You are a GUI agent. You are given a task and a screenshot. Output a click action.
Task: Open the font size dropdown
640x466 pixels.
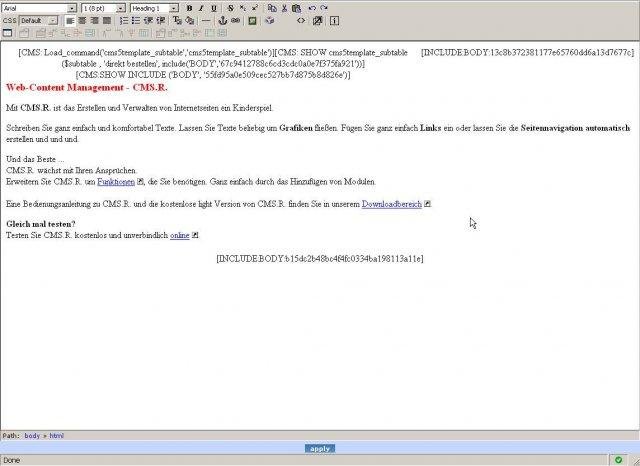point(104,8)
